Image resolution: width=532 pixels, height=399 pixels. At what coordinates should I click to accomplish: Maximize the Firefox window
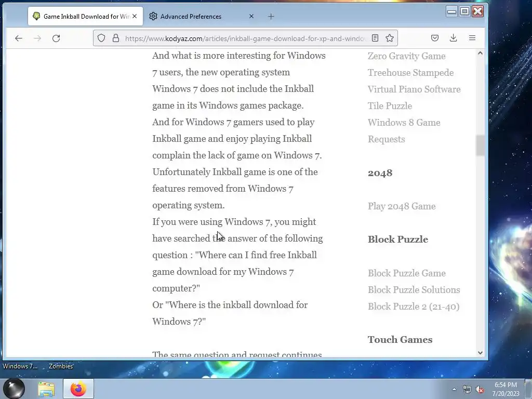[464, 11]
